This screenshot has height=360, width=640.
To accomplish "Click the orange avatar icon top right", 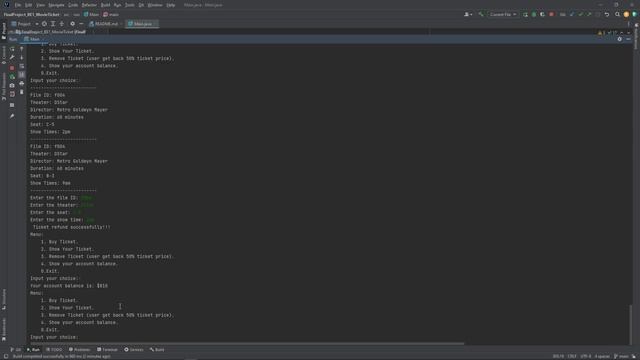I will [x=626, y=14].
